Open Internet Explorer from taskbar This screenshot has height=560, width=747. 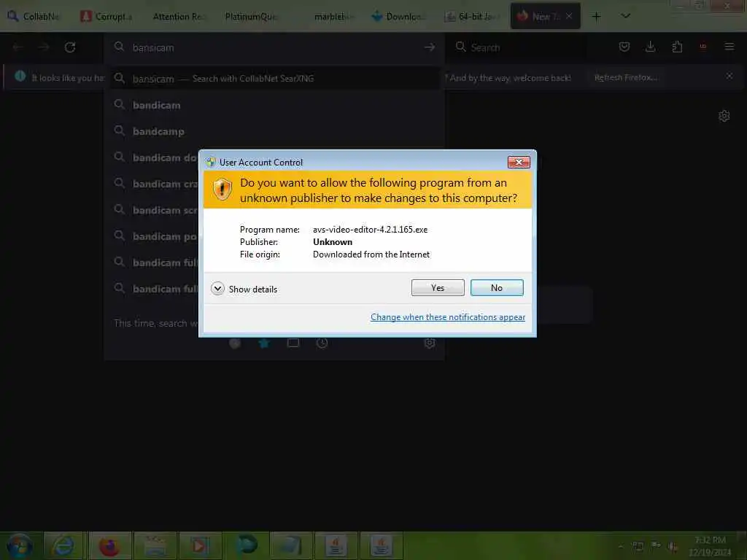click(63, 545)
